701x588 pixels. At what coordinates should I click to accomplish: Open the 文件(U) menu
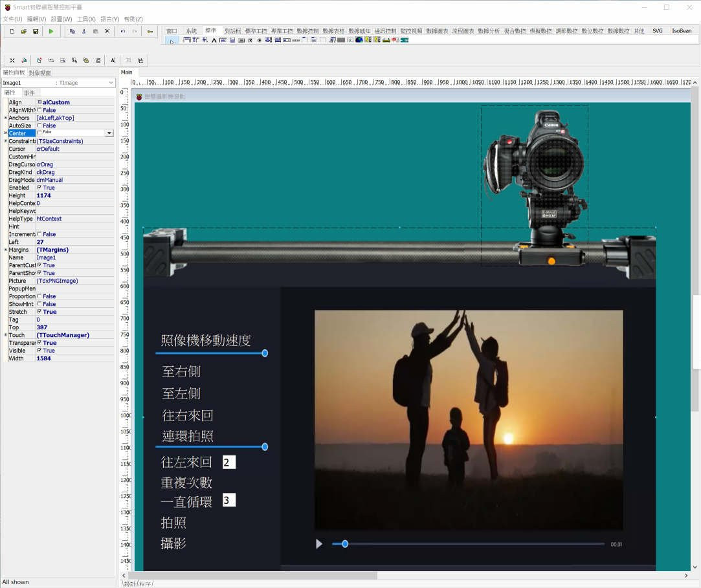(12, 19)
